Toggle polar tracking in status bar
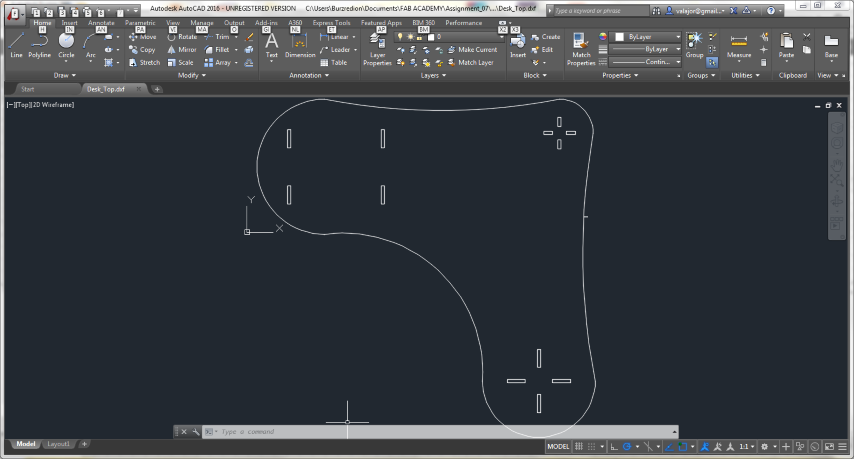This screenshot has width=854, height=459. tap(627, 446)
